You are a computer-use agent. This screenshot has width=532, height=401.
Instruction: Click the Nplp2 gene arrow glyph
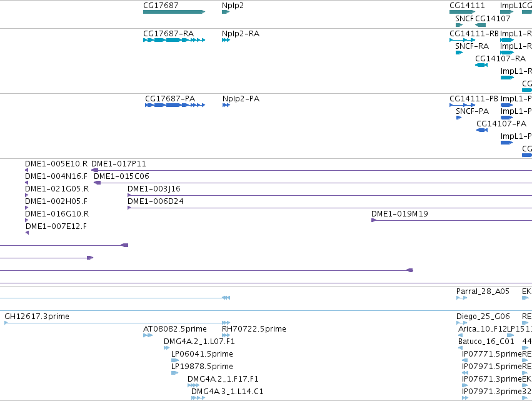226,12
